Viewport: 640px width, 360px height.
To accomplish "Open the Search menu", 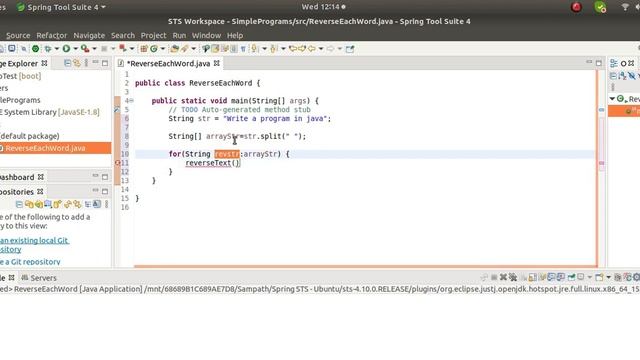I will click(122, 36).
